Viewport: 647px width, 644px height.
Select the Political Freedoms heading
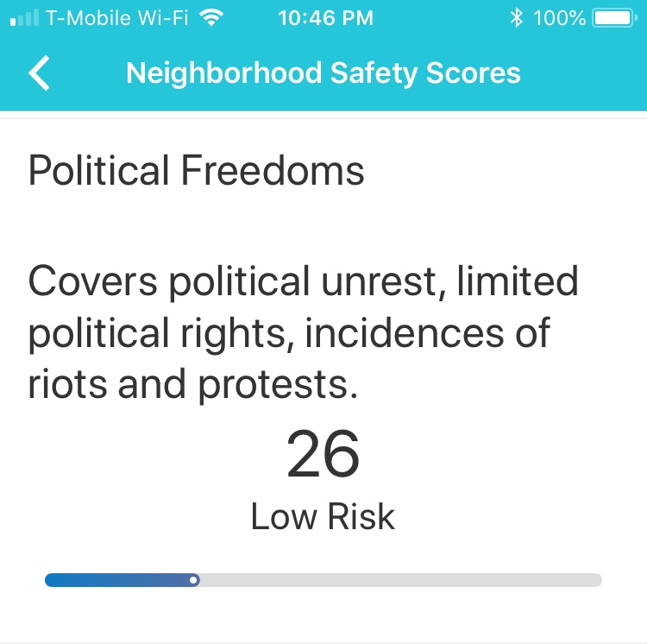click(197, 170)
